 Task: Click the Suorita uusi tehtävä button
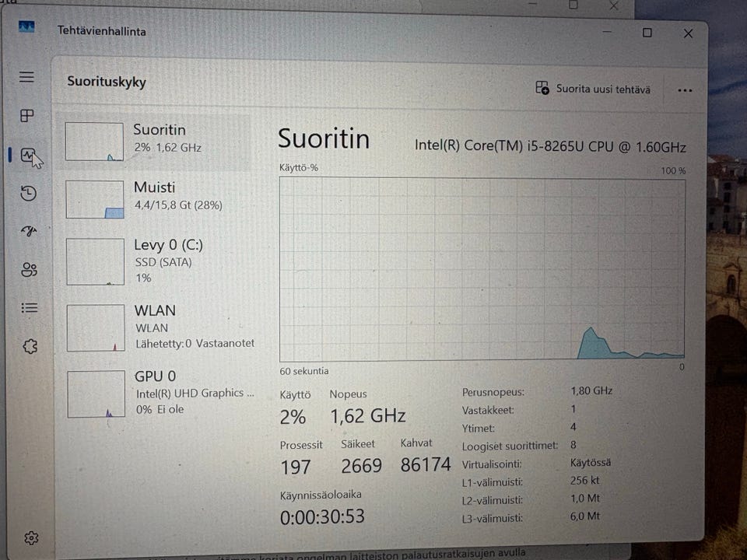click(x=593, y=89)
